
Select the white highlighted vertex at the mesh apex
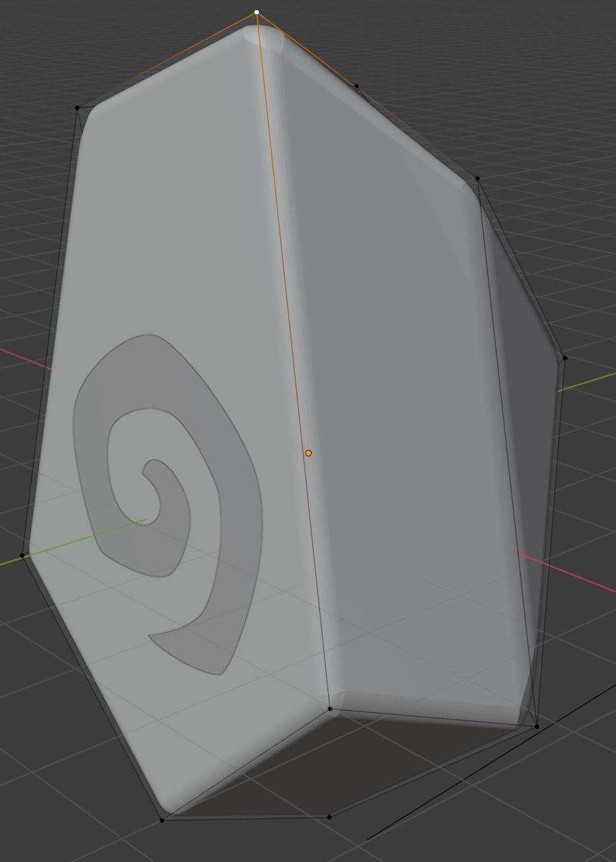click(x=256, y=12)
